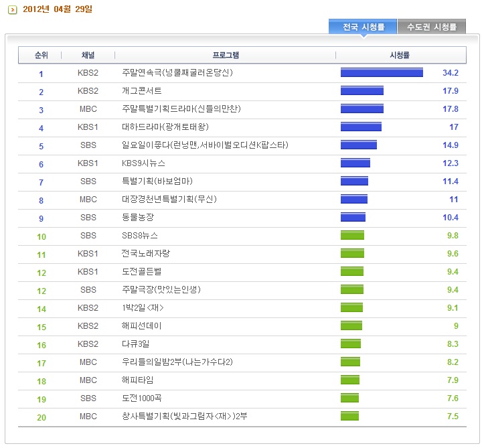Screen dimensions: 482x448
Task: Select program 특별기획(바보엄마)
Action: (x=157, y=181)
